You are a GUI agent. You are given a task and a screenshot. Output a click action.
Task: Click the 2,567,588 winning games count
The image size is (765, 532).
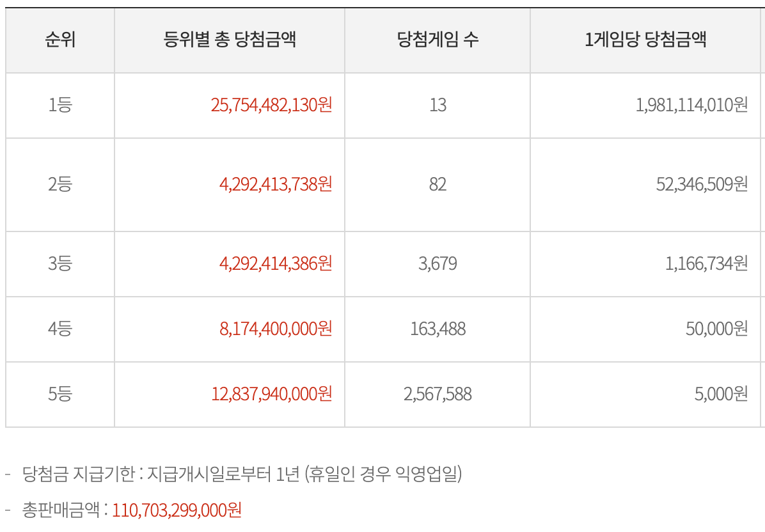438,394
